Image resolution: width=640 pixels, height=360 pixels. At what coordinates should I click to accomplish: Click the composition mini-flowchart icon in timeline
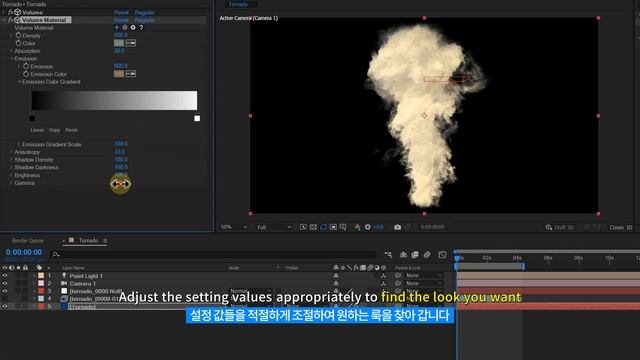pyautogui.click(x=388, y=255)
